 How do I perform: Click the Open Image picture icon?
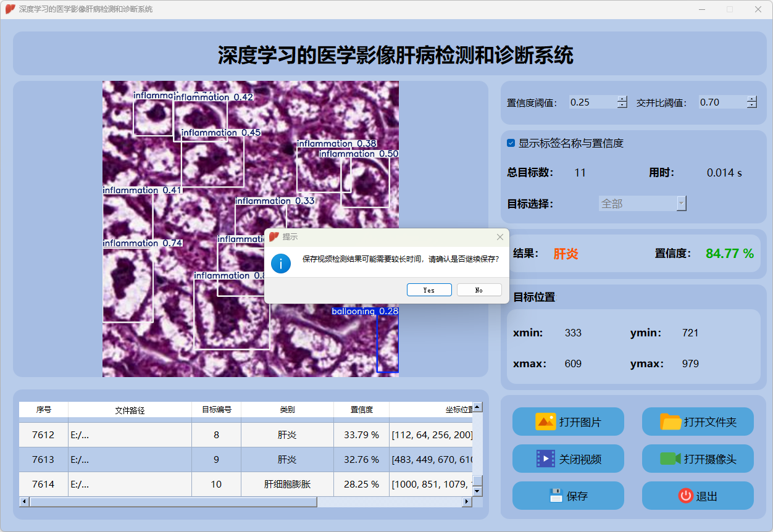coord(545,422)
